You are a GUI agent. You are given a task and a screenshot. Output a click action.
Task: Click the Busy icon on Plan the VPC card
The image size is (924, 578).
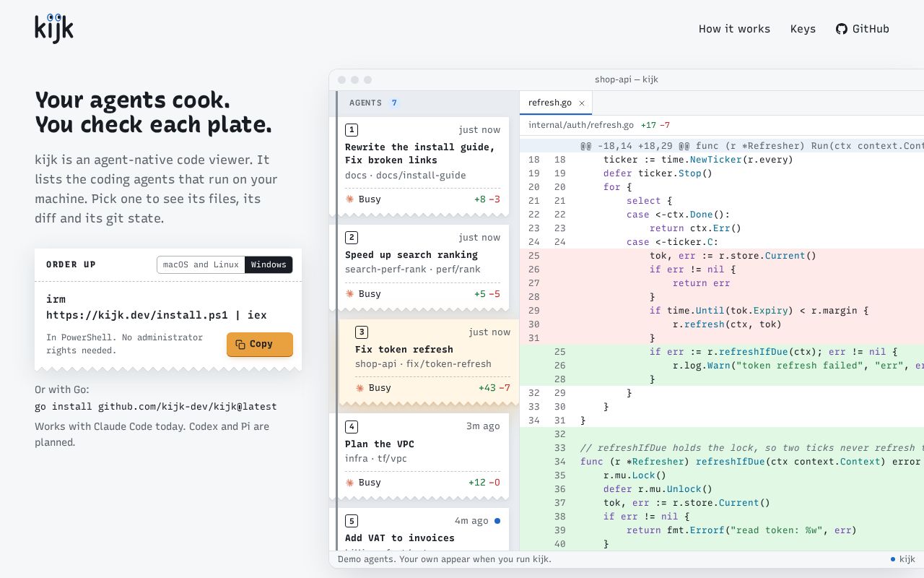coord(349,483)
